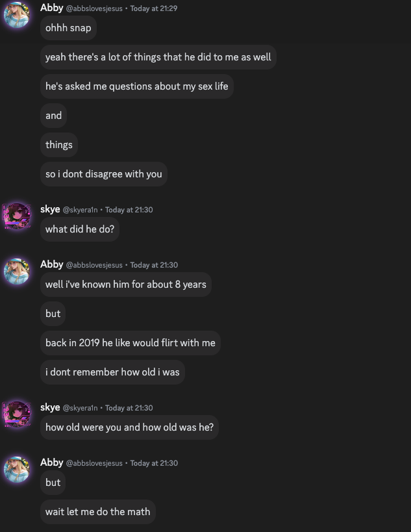Open skye's avatar beside "how old were you" message

point(17,414)
